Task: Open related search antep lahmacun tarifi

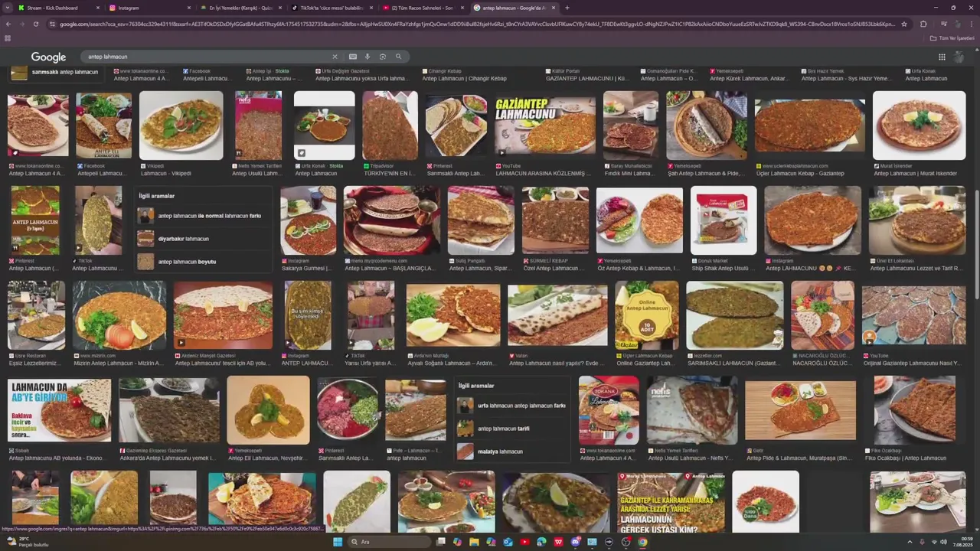Action: coord(513,429)
